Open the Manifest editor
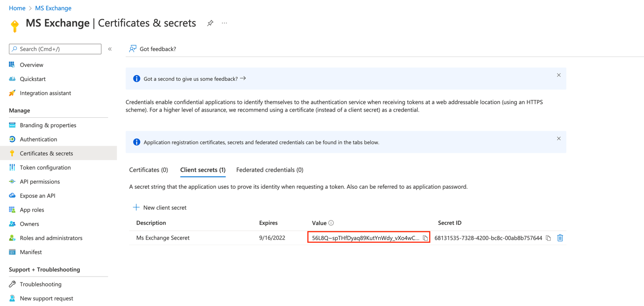 coord(31,252)
